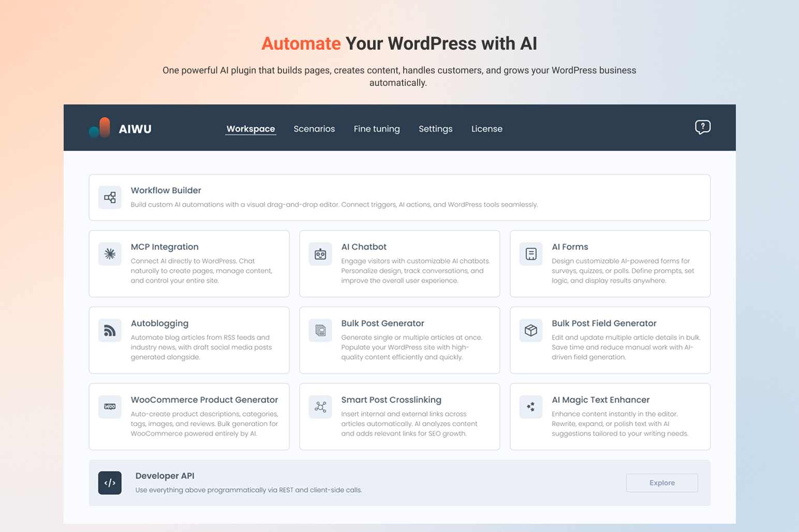Stay on the Workspace tab
This screenshot has height=532, width=799.
[x=250, y=129]
